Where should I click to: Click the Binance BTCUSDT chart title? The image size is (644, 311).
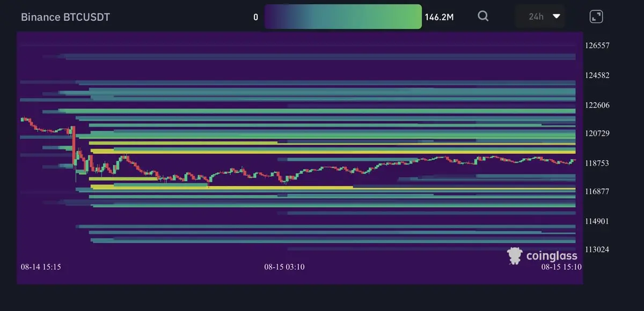pos(65,17)
